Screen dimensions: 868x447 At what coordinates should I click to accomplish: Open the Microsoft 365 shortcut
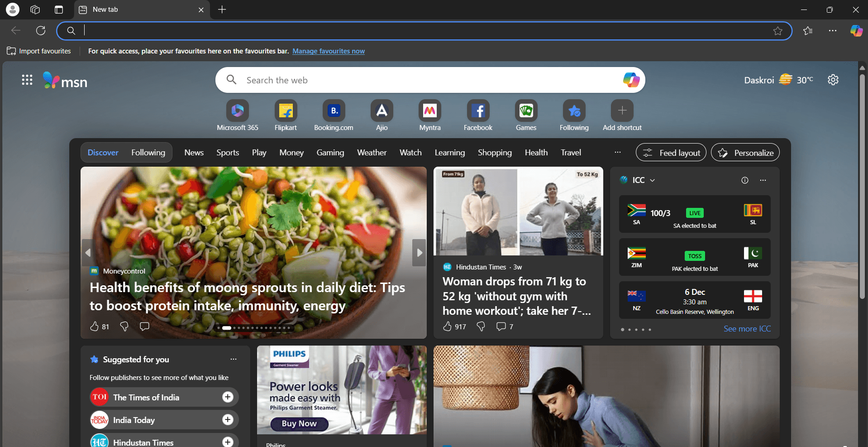237,111
